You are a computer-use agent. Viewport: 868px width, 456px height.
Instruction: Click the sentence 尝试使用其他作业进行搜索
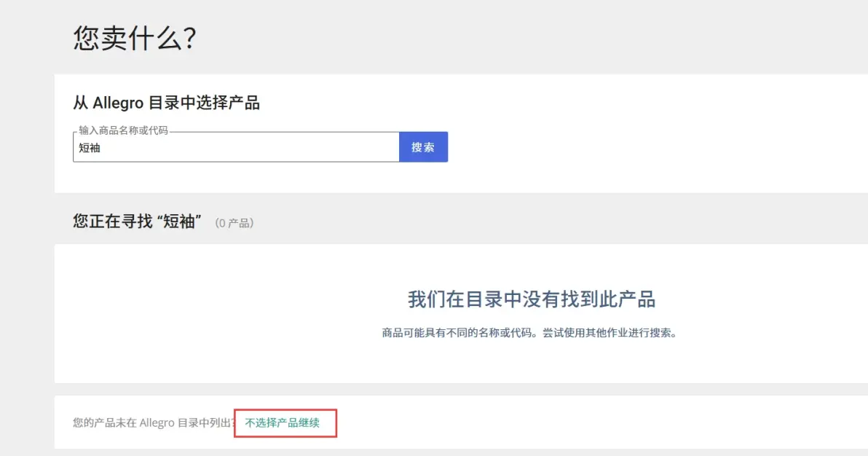pos(609,333)
